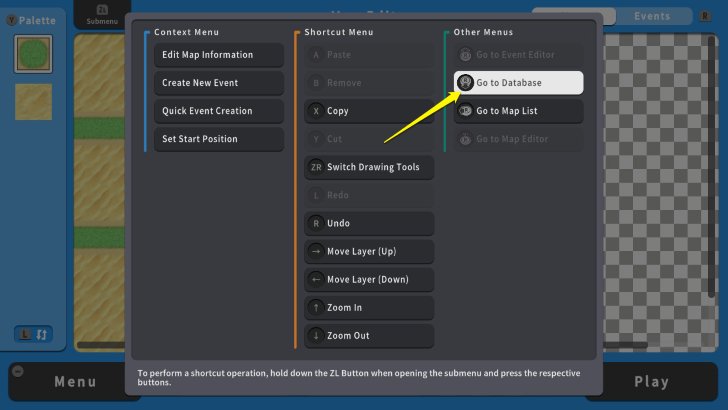This screenshot has width=728, height=410.
Task: Pick the sand tile swatch in palette
Action: (33, 102)
